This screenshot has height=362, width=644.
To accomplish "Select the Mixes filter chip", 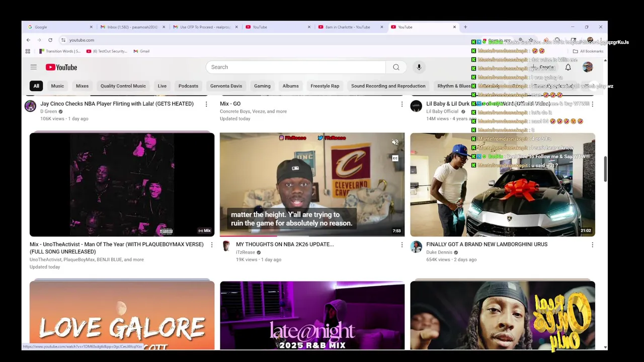I will pyautogui.click(x=82, y=86).
